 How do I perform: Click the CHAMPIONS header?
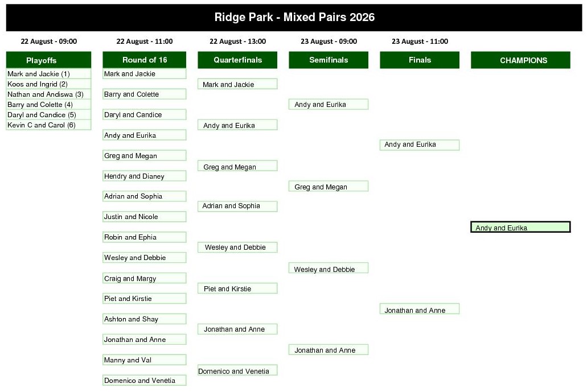point(520,60)
